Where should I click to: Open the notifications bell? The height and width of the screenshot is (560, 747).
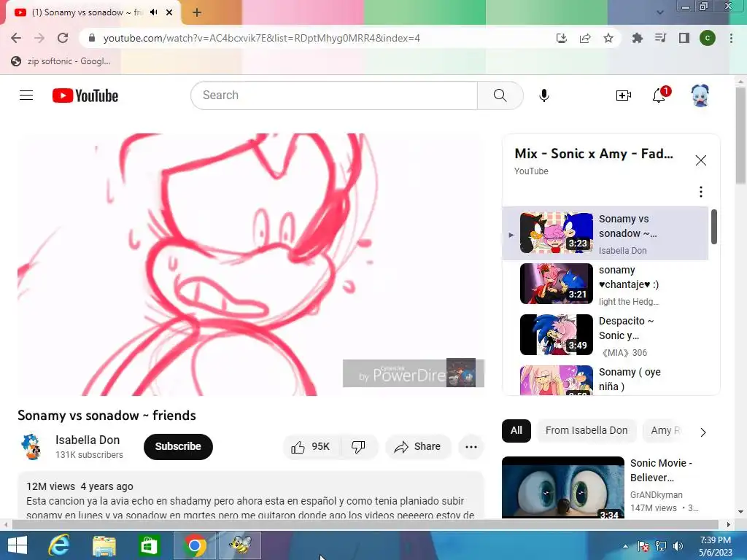[659, 96]
